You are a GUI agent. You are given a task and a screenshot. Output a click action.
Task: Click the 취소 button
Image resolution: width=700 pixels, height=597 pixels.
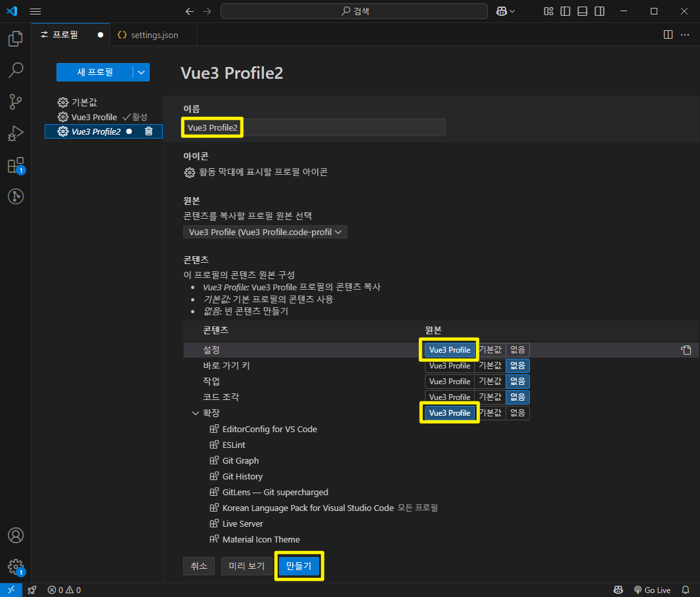point(199,565)
